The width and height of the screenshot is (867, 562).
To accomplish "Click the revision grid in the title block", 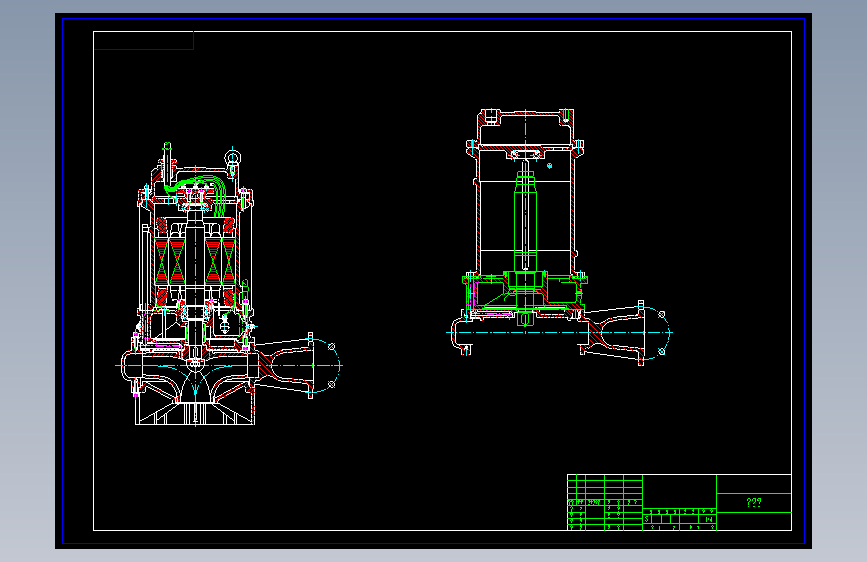I will coord(605,502).
